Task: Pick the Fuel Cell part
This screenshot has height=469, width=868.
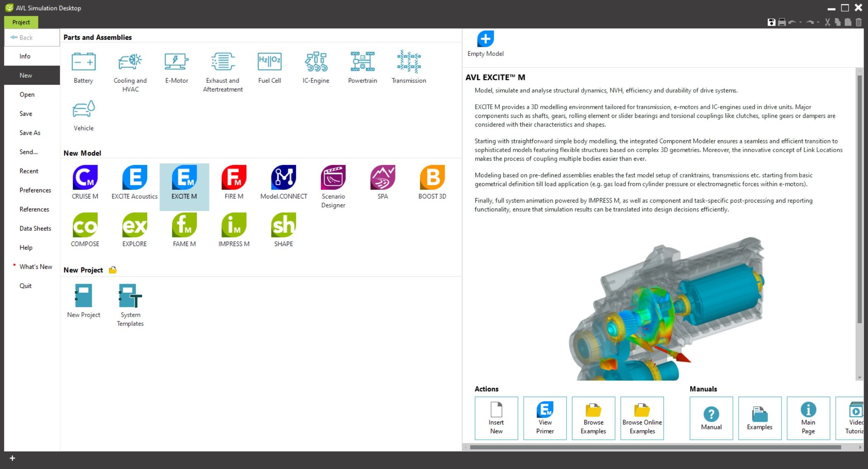Action: [x=269, y=68]
